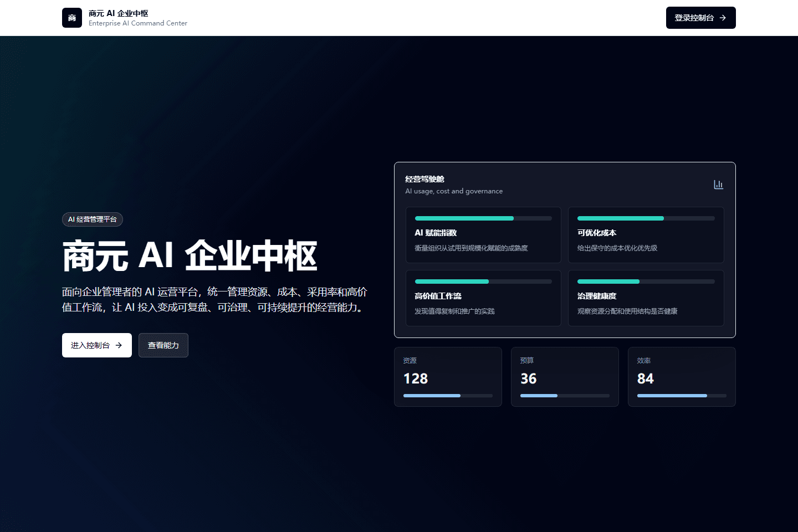
Task: Click the AI 经营管理平台 badge
Action: pos(93,219)
